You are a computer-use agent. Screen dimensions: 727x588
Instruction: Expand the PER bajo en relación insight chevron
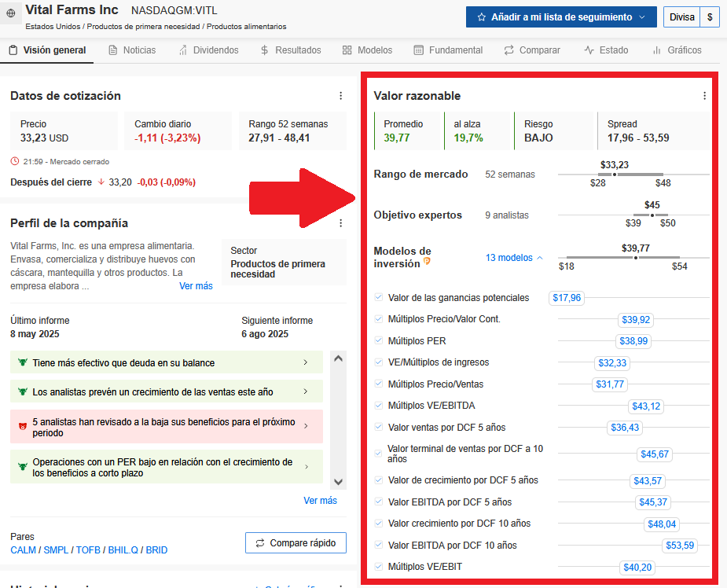[306, 467]
